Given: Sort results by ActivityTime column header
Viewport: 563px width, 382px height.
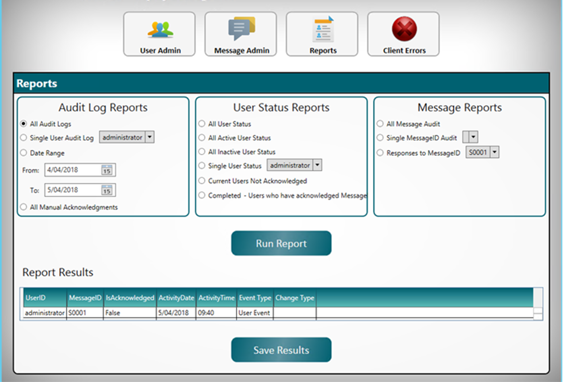Looking at the screenshot, I should 217,298.
